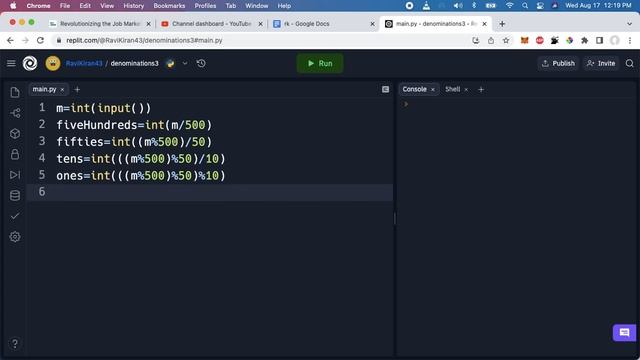Click the denominations3 repl name
Image resolution: width=640 pixels, height=360 pixels.
[134, 63]
